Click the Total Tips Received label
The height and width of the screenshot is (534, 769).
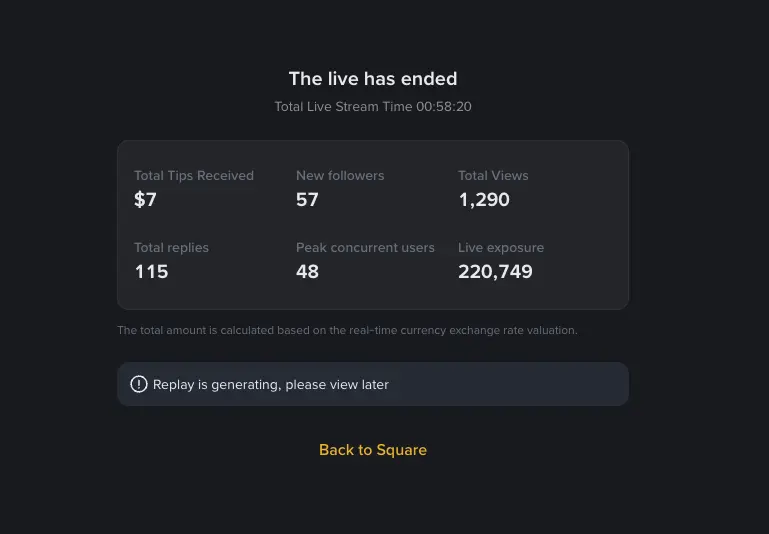coord(194,175)
